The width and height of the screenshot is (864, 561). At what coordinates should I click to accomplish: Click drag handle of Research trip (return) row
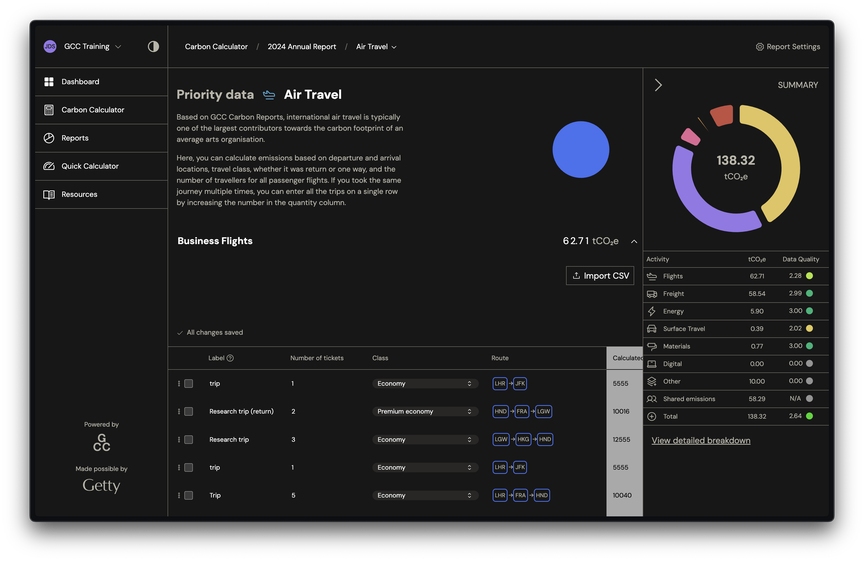pyautogui.click(x=179, y=412)
